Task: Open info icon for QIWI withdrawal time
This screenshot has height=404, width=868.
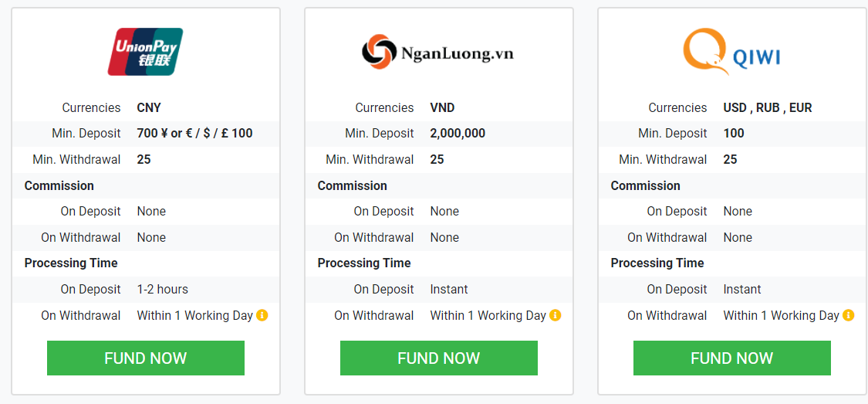Action: tap(849, 315)
